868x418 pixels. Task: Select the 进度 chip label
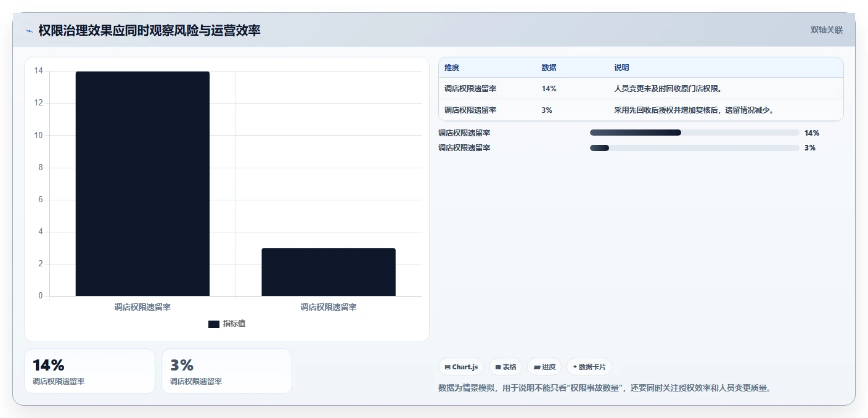point(549,367)
